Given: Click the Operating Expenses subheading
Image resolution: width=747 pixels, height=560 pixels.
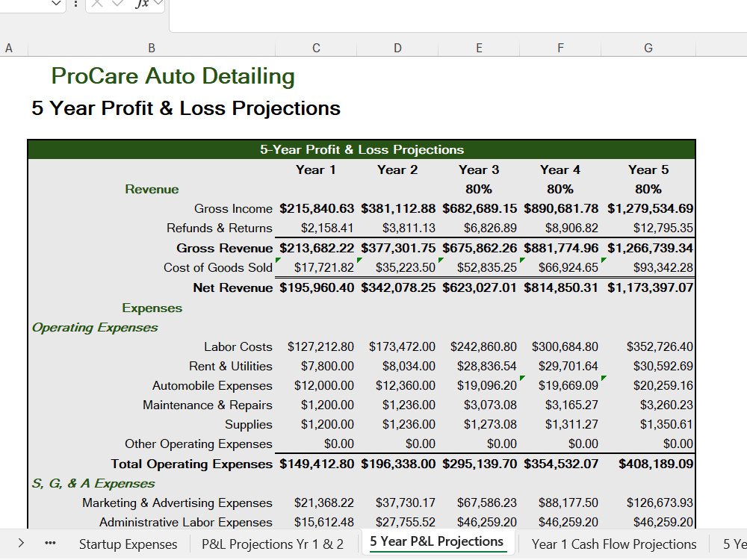Looking at the screenshot, I should 95,328.
